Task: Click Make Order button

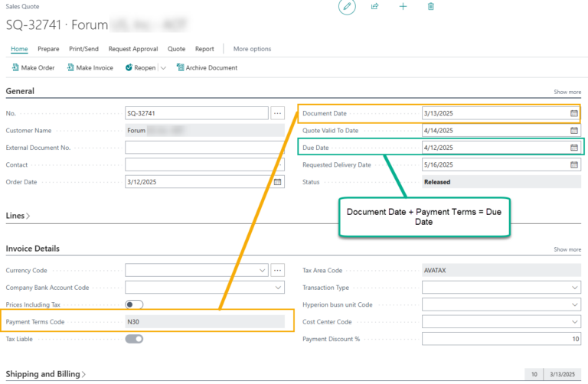Action: coord(33,68)
